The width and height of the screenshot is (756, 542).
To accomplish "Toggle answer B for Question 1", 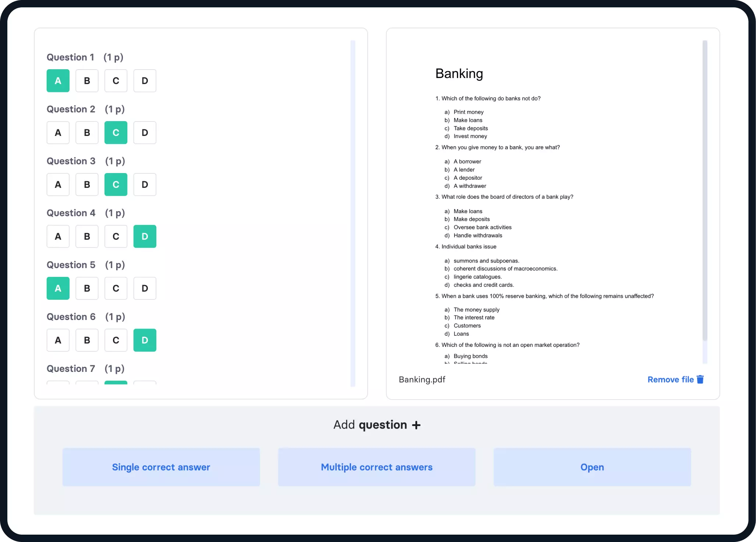I will [x=87, y=80].
